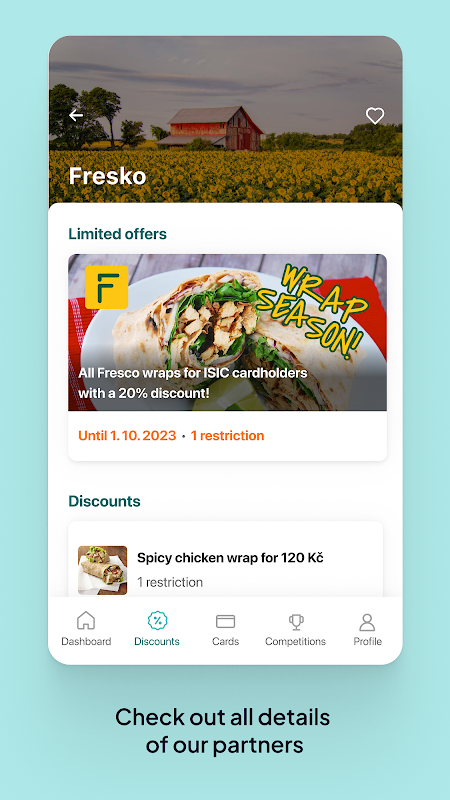This screenshot has width=450, height=800.
Task: Select the Dashboard tab label
Action: (x=86, y=641)
